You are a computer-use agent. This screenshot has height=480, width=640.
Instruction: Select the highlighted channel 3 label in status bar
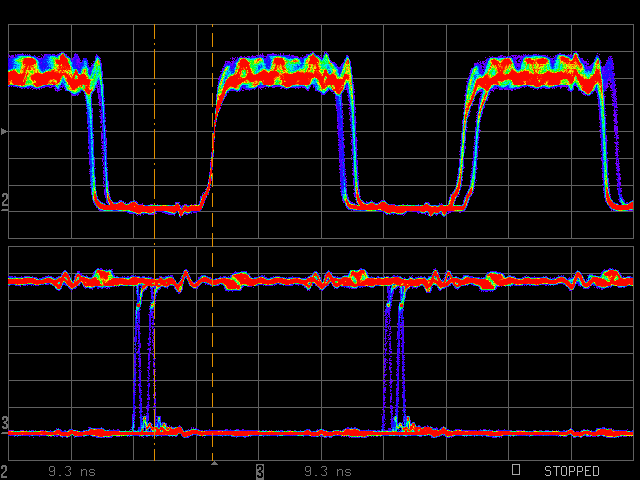[x=260, y=471]
